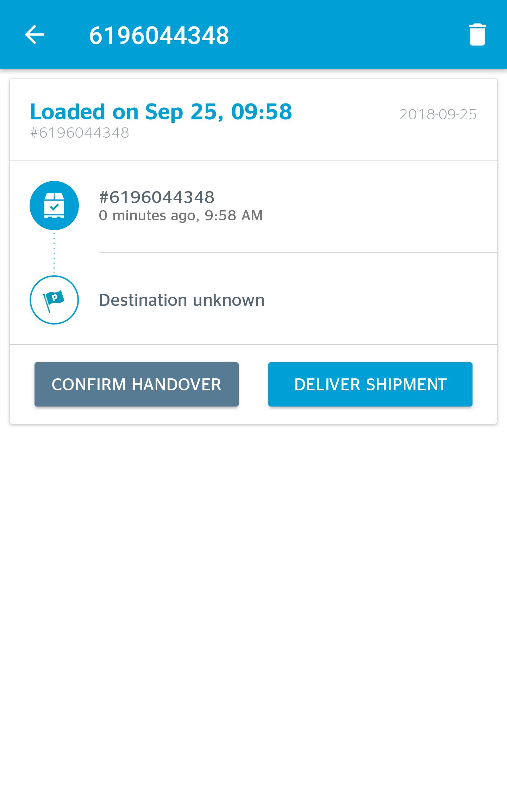507x812 pixels.
Task: Tap the dotted timeline connector line
Action: tap(54, 253)
